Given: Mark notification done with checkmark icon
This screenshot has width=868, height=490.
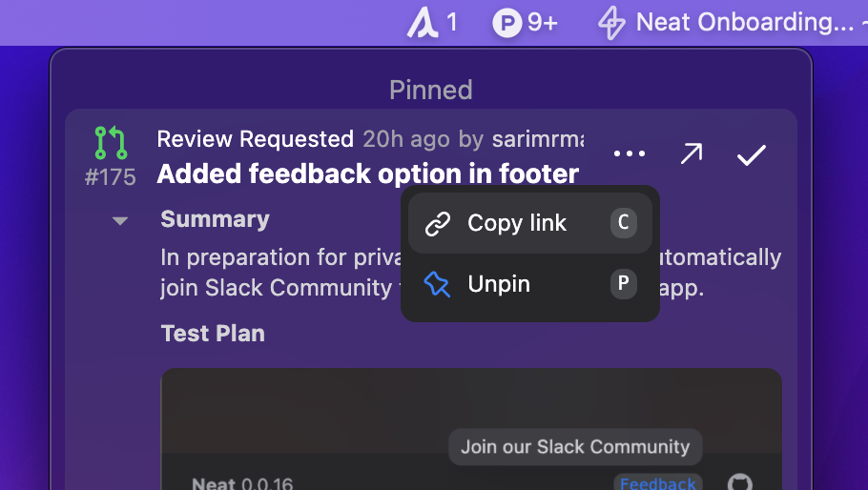Looking at the screenshot, I should (752, 154).
